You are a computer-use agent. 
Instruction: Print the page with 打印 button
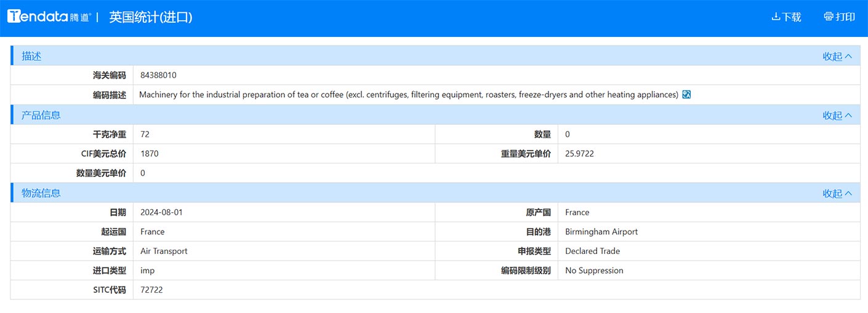pos(839,17)
